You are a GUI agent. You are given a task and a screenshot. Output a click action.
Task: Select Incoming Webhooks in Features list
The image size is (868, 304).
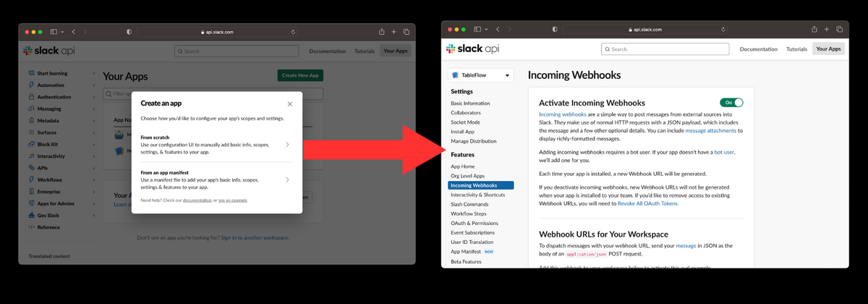coord(481,185)
